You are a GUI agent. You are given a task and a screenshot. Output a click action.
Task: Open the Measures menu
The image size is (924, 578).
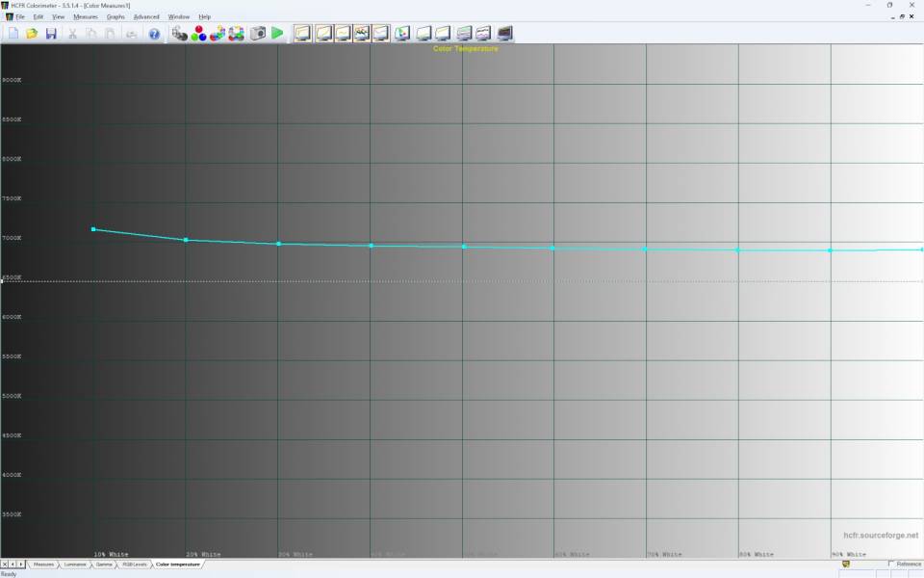click(86, 16)
